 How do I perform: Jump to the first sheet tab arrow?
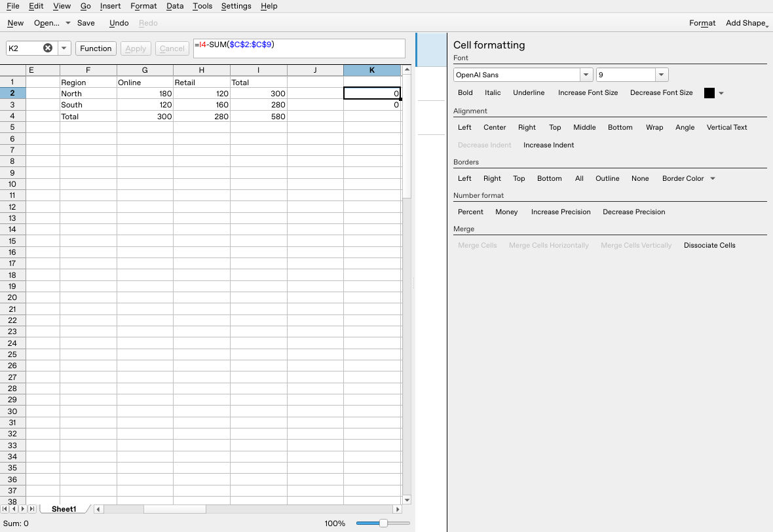(x=5, y=509)
